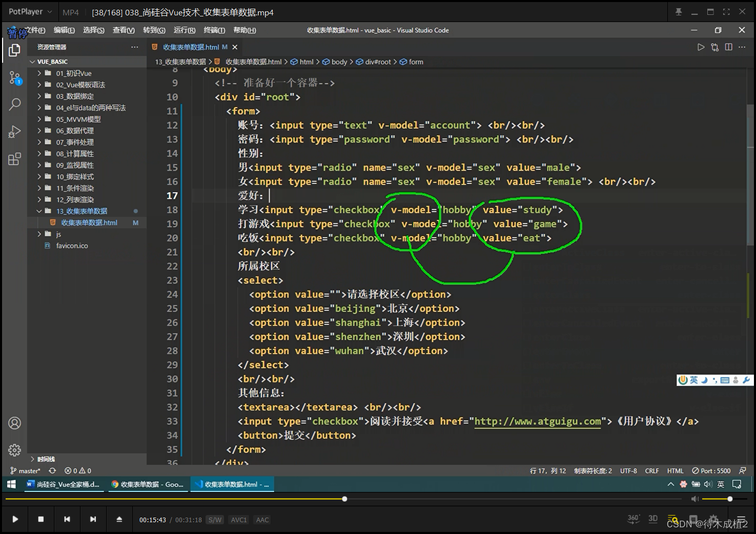This screenshot has height=534, width=756.
Task: Open the notification center in the taskbar
Action: (x=737, y=484)
